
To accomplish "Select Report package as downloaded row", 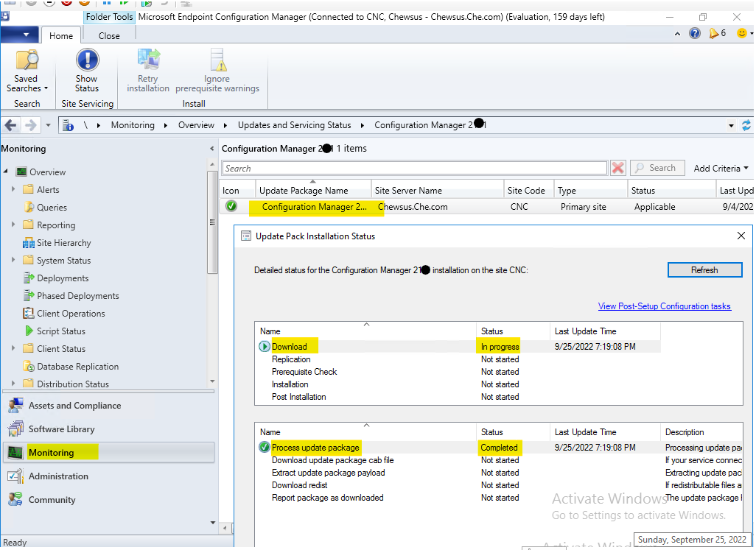I will pos(499,498).
